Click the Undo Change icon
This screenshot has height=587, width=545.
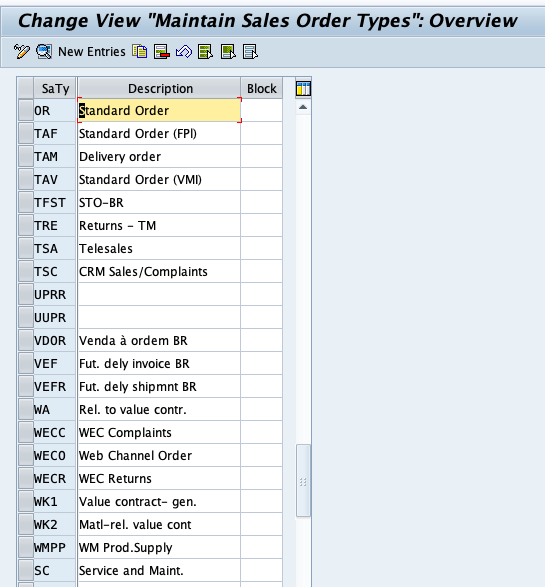pyautogui.click(x=184, y=51)
